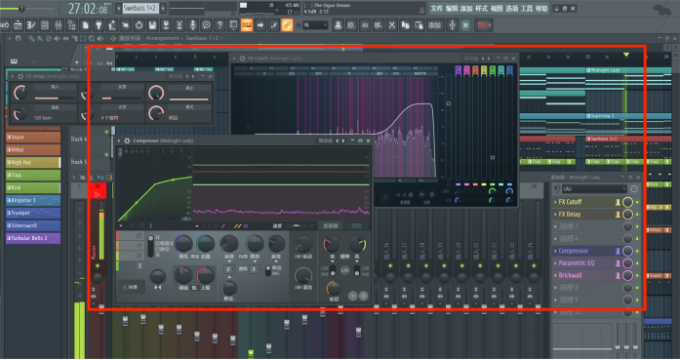Open the gear menu of Compressor plugin window

click(x=127, y=141)
